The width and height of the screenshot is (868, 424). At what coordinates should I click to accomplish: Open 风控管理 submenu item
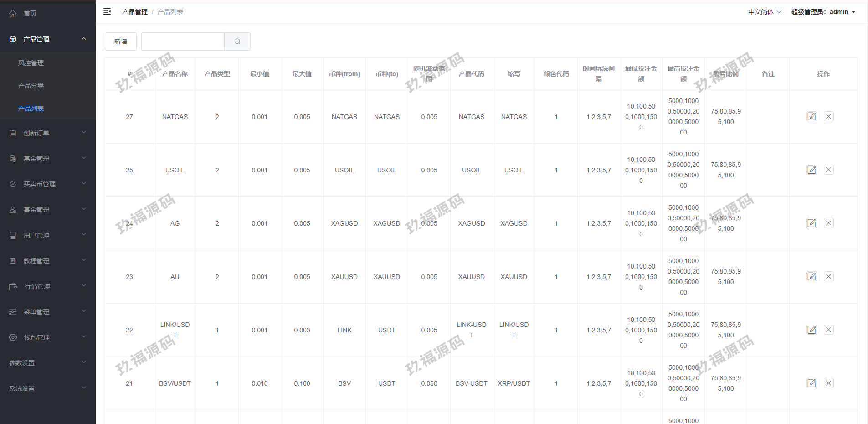pos(31,63)
